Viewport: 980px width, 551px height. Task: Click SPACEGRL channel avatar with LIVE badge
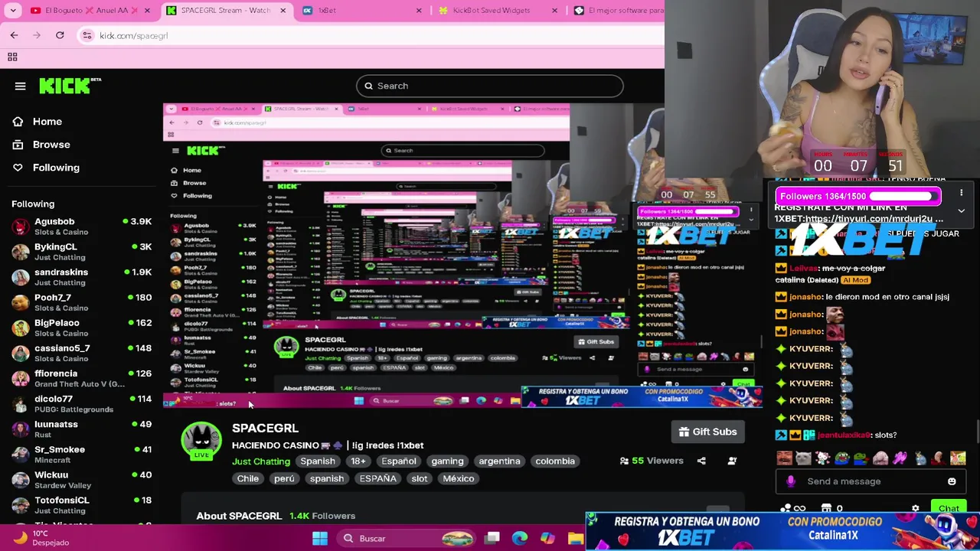coord(201,442)
